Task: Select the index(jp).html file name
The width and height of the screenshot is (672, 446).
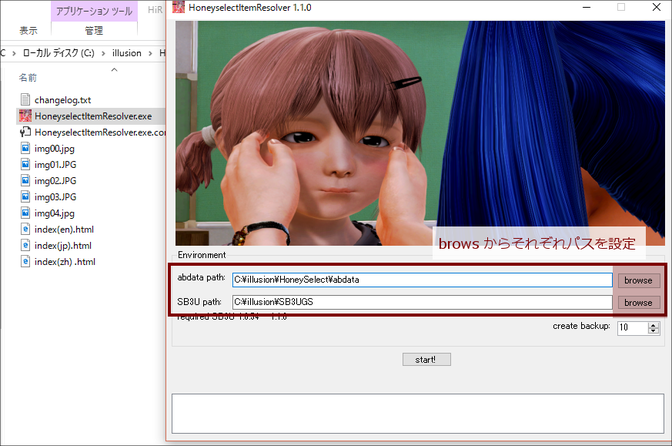Action: (63, 246)
